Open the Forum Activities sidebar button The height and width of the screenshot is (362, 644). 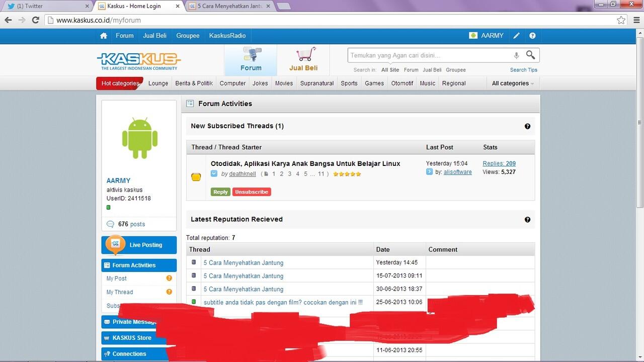click(x=139, y=265)
